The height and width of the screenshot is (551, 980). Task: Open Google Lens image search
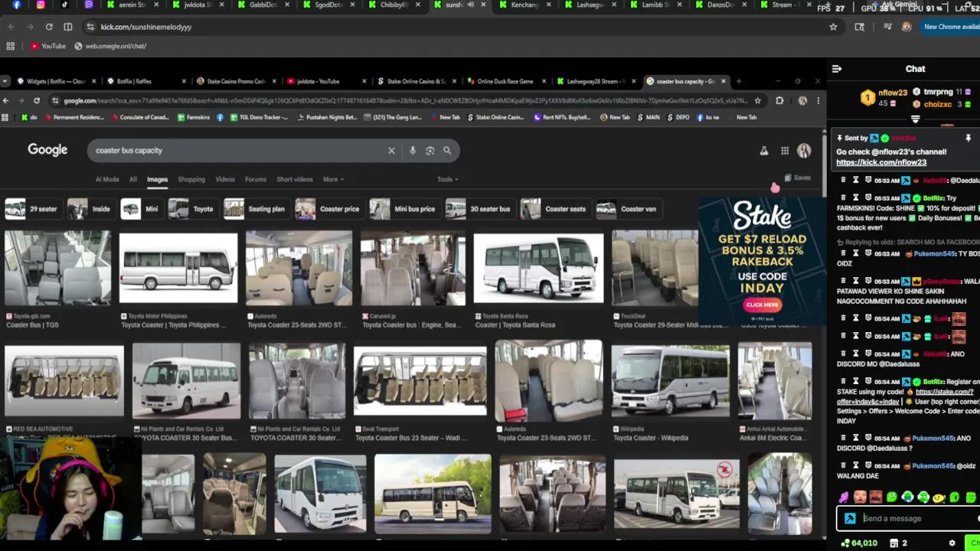point(430,151)
